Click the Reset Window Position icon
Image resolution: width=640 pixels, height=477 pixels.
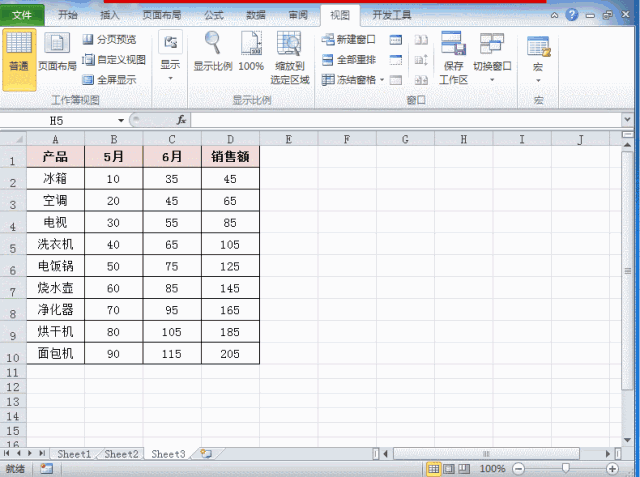pos(421,80)
